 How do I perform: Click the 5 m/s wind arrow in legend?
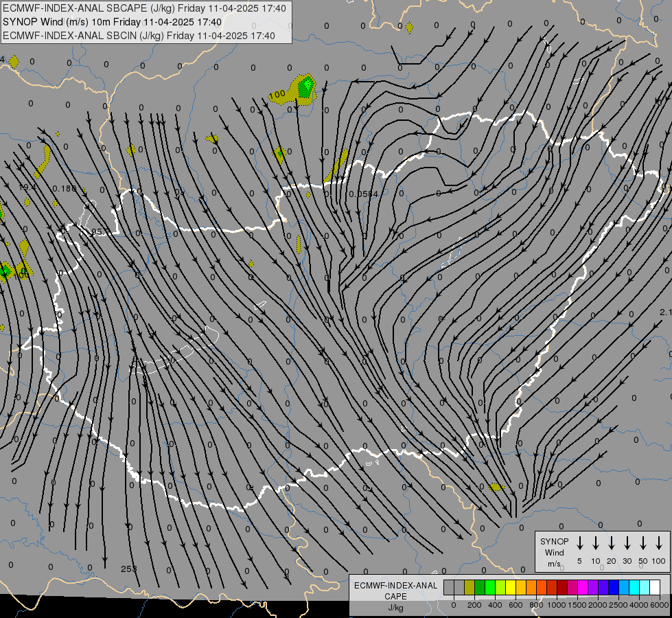(x=580, y=543)
